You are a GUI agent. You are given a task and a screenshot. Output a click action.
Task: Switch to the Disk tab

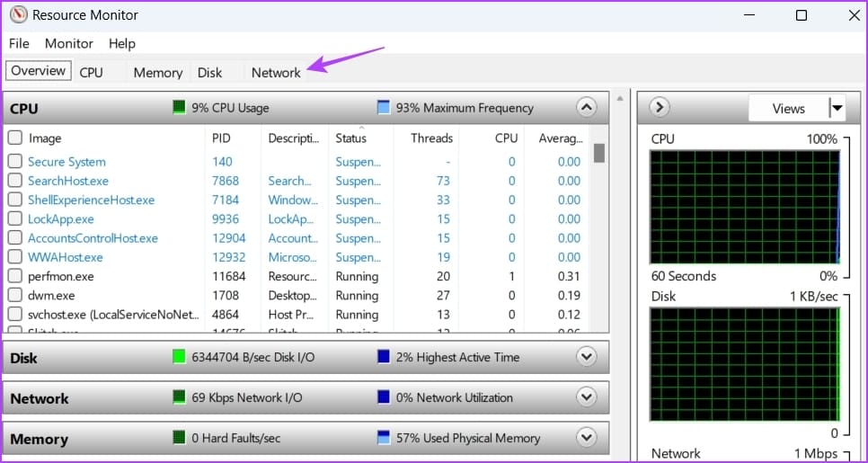[x=209, y=73]
